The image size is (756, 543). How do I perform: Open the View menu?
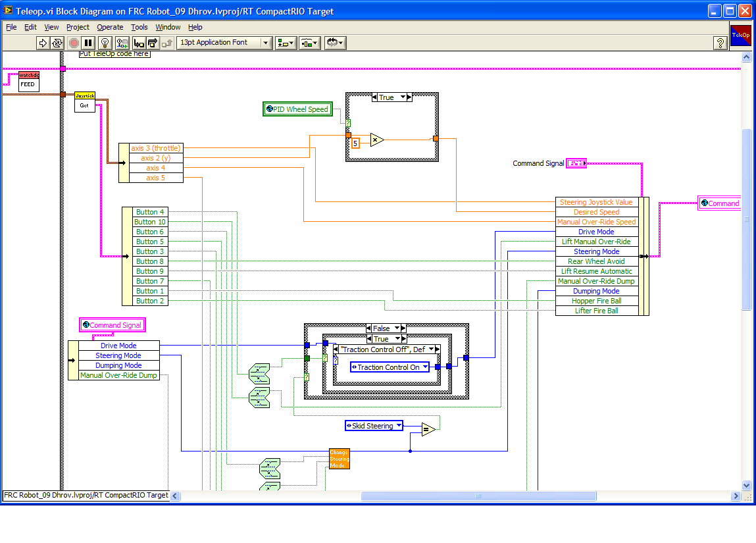pyautogui.click(x=51, y=27)
